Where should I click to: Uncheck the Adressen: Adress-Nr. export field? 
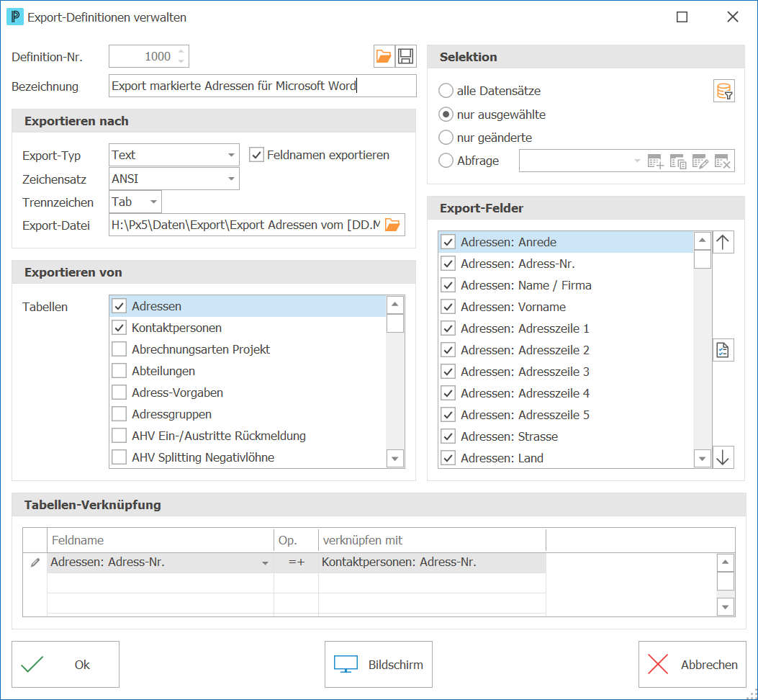pyautogui.click(x=448, y=264)
